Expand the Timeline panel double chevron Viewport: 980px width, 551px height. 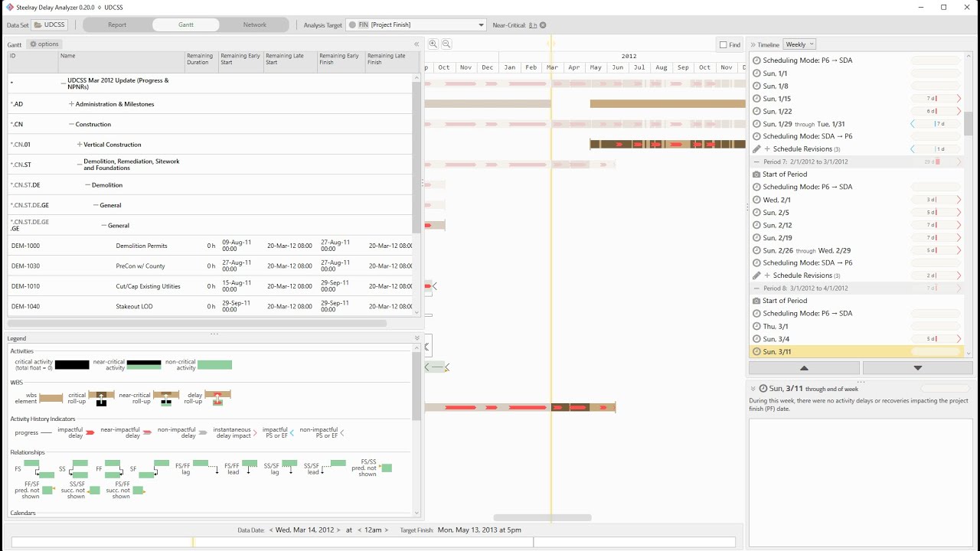[753, 45]
